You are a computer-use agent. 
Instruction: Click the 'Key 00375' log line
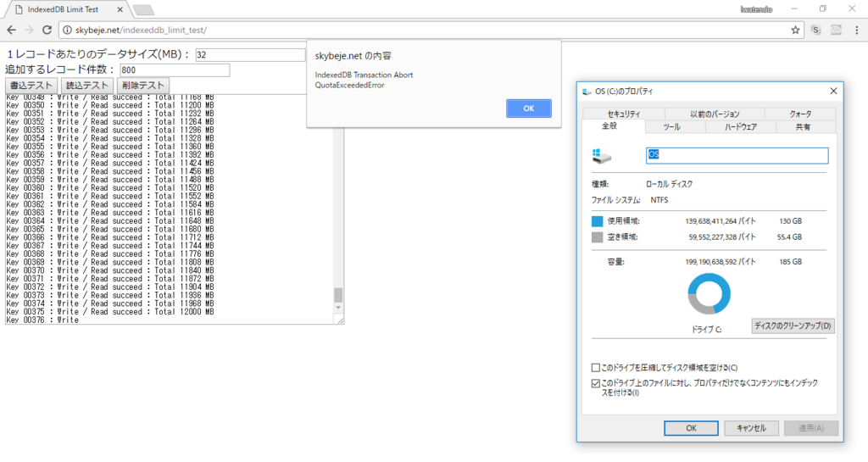110,312
